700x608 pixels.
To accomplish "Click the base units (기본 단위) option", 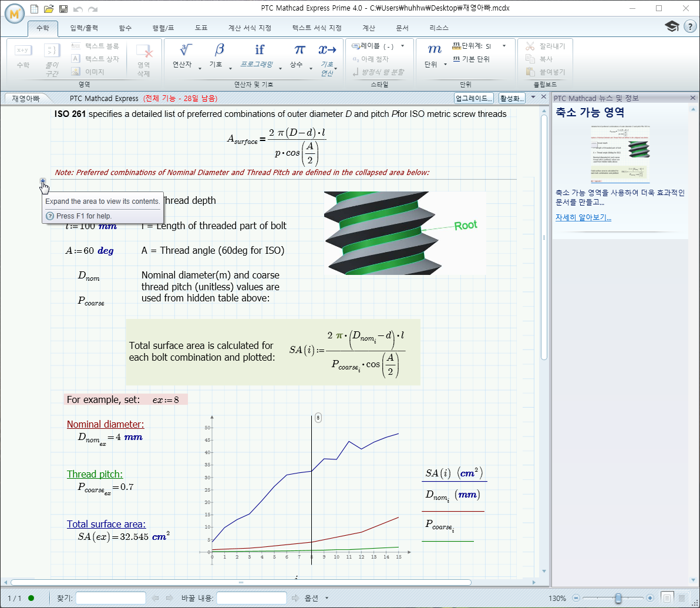I will [x=472, y=59].
